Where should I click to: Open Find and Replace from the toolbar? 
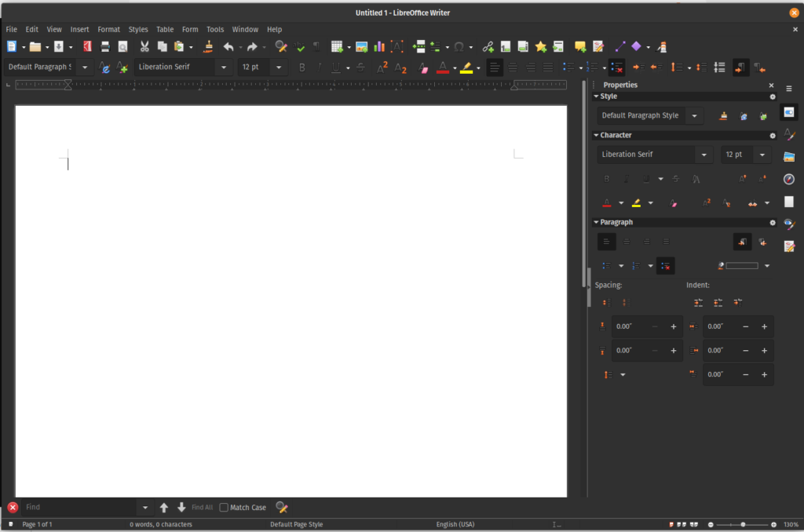[281, 46]
